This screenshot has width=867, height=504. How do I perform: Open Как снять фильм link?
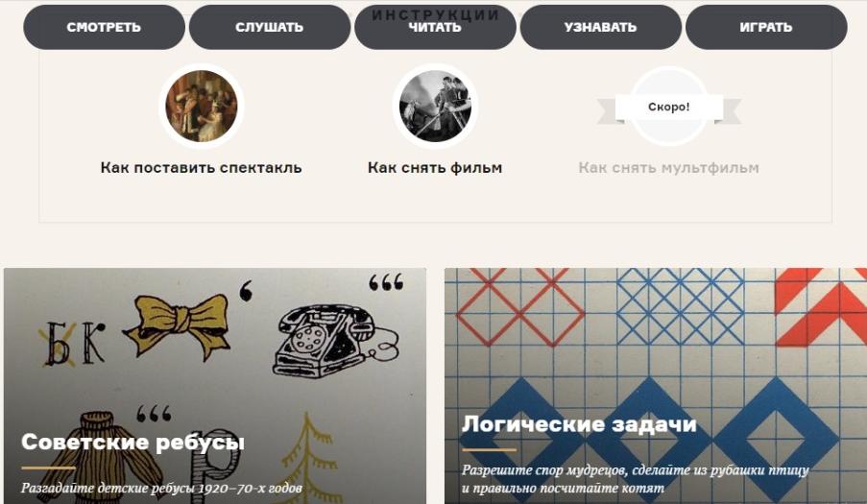435,167
